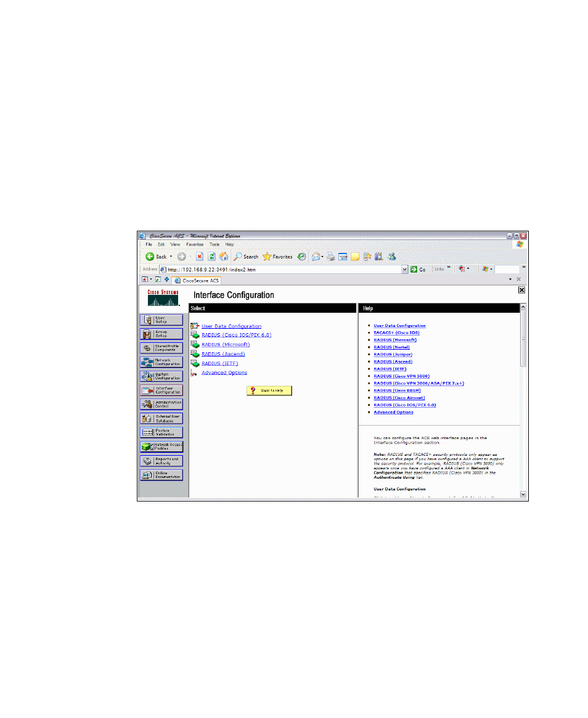Open the Group Setup sidebar button

click(161, 334)
